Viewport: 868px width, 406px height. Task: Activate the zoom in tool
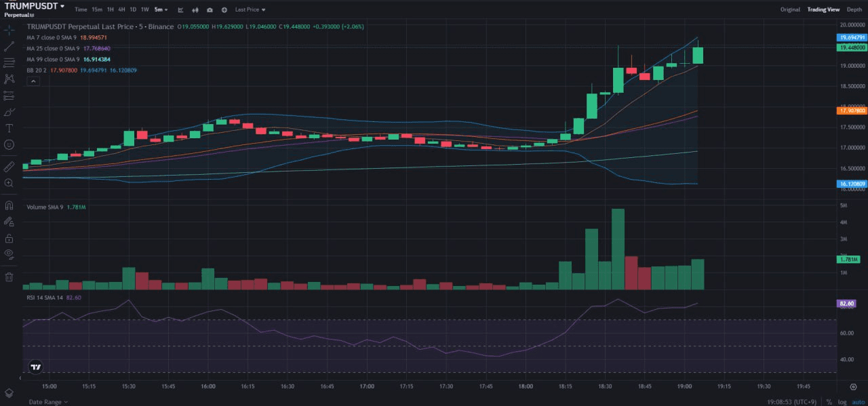[9, 183]
